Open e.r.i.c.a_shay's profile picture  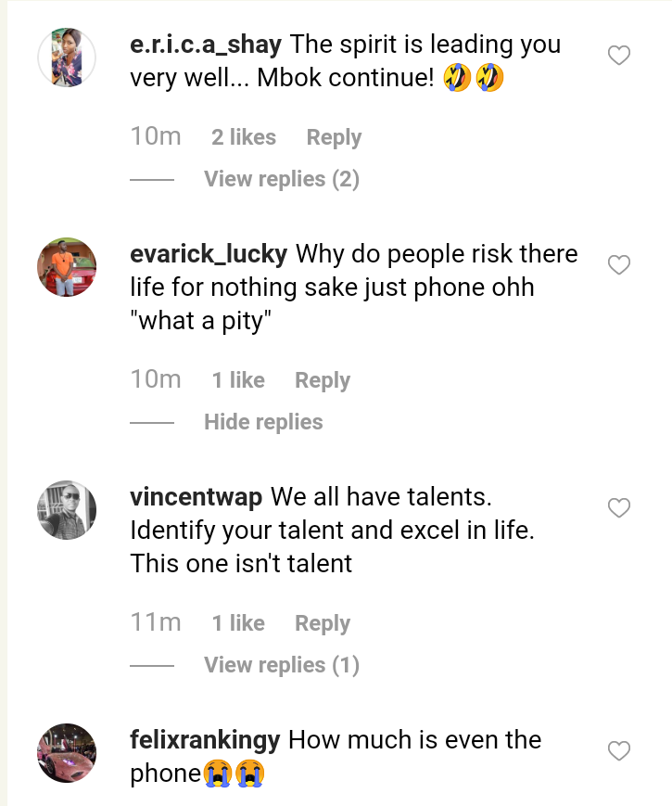click(67, 58)
